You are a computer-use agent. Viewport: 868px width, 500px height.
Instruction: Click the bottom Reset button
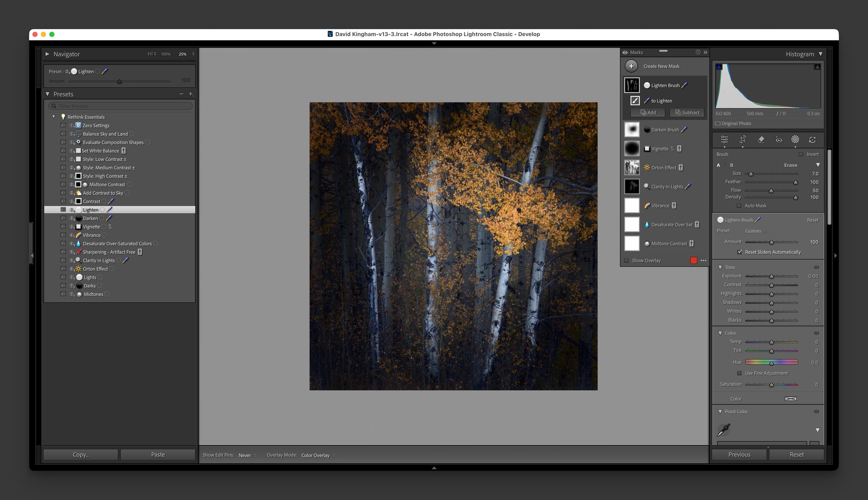797,454
